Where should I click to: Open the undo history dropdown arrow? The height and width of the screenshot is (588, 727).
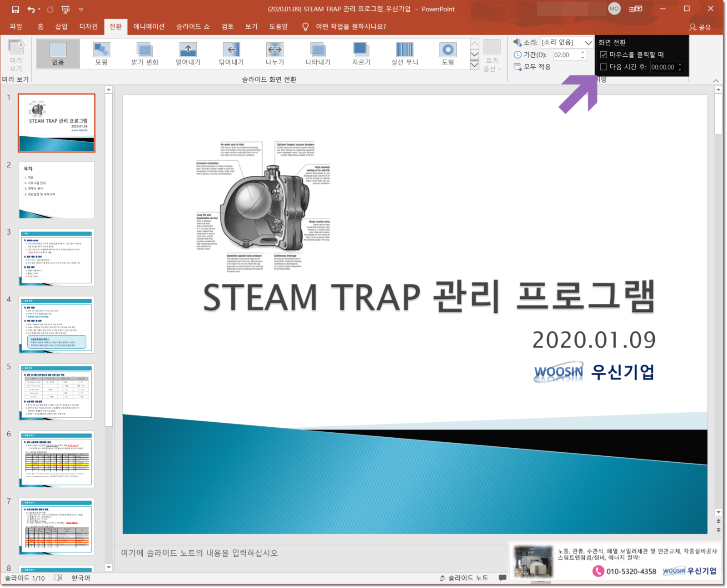(40, 9)
